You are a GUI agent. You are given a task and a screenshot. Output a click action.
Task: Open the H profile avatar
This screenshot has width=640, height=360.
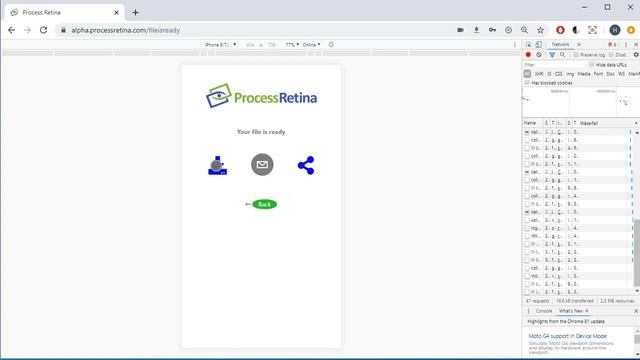tap(615, 30)
